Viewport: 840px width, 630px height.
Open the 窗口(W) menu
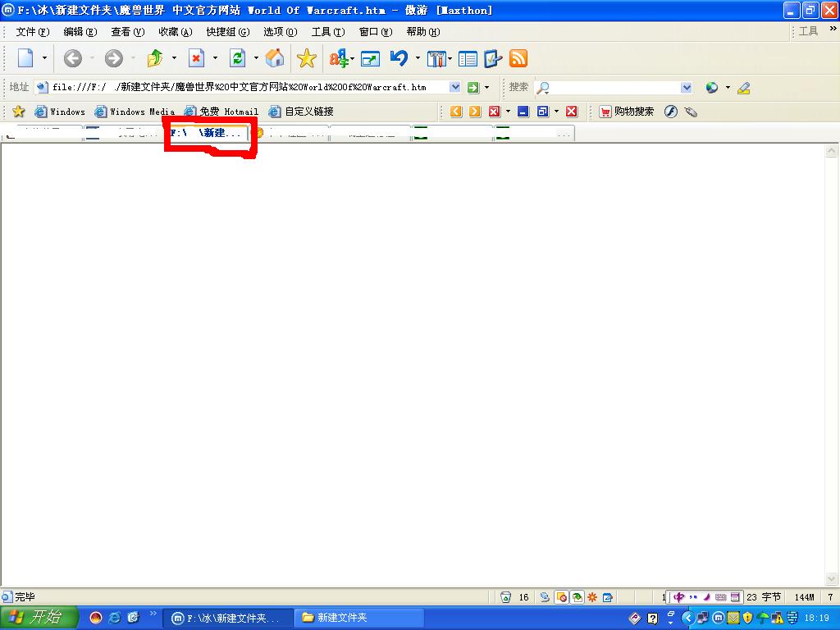(x=376, y=32)
